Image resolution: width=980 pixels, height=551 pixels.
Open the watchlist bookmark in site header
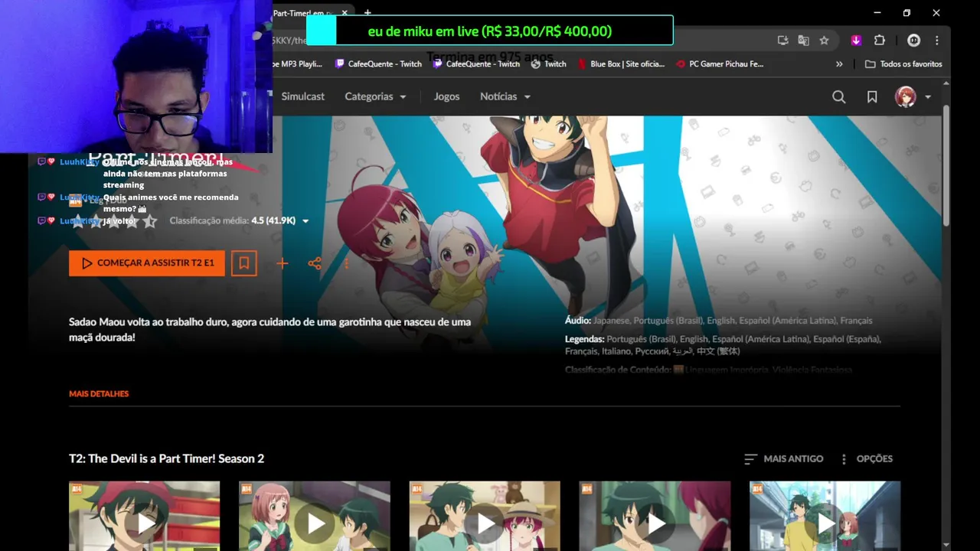pyautogui.click(x=872, y=96)
